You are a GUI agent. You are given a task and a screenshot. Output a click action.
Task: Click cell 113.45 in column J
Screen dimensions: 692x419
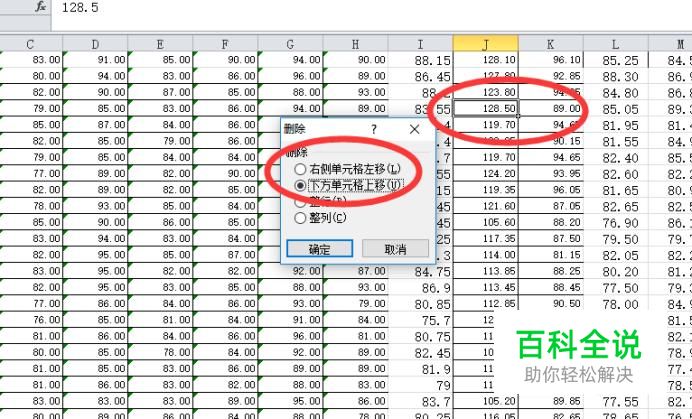pos(485,287)
